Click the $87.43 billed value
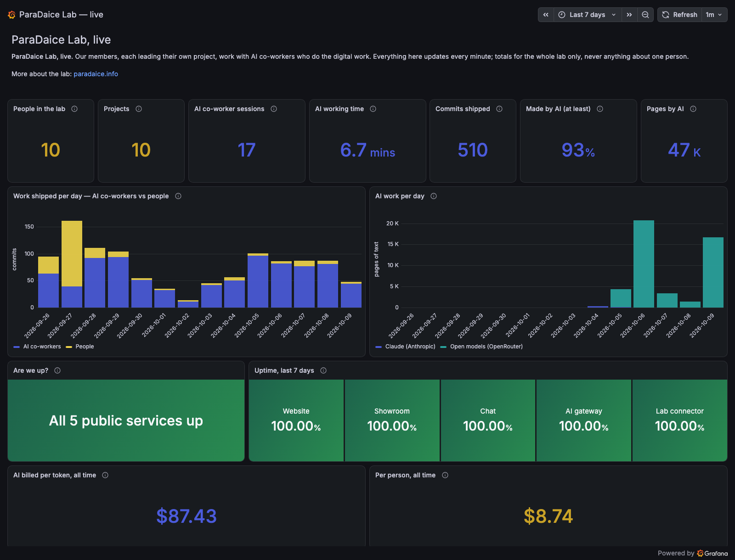This screenshot has height=560, width=735. tap(187, 516)
